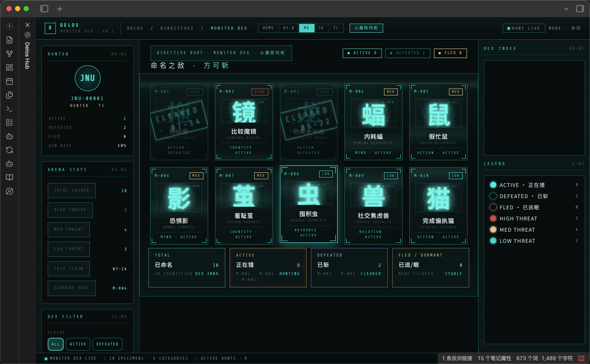Click the file search icon in the left rail
Screen dimensions: 590x364
[9, 40]
